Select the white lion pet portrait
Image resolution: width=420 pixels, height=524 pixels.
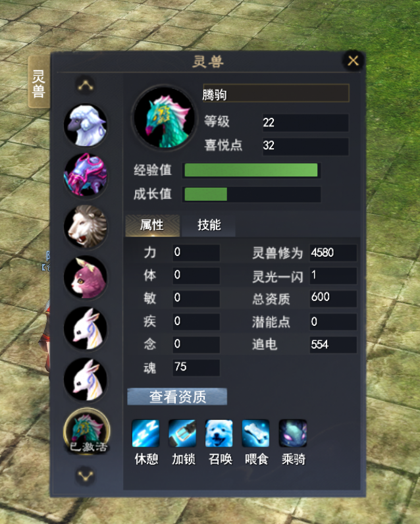coord(86,226)
